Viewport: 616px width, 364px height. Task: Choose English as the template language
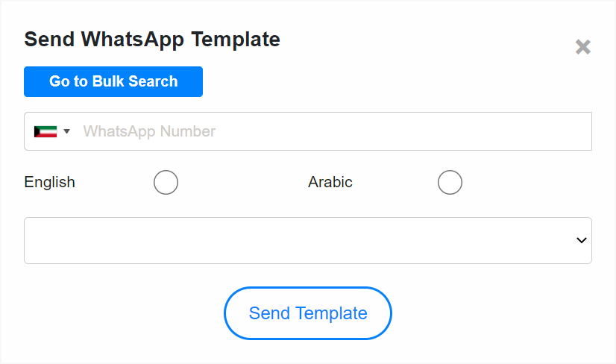[x=166, y=183]
